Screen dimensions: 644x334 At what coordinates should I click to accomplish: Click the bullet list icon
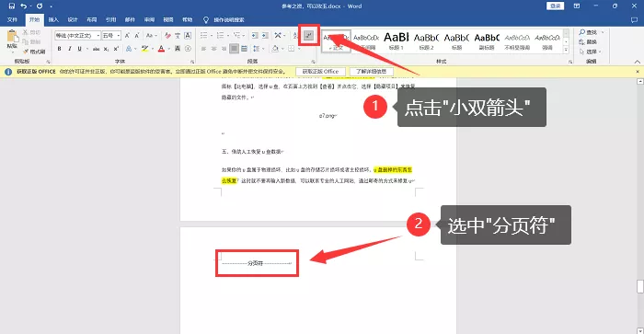coord(203,35)
